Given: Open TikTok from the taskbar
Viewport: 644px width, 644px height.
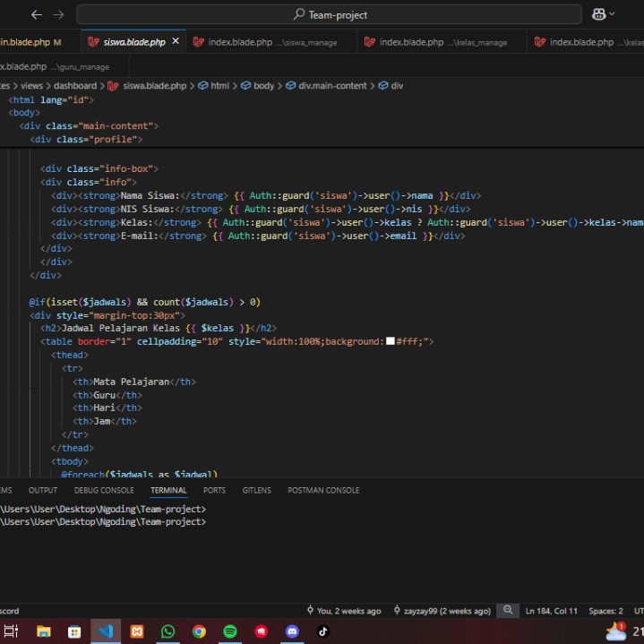Looking at the screenshot, I should pyautogui.click(x=322, y=631).
